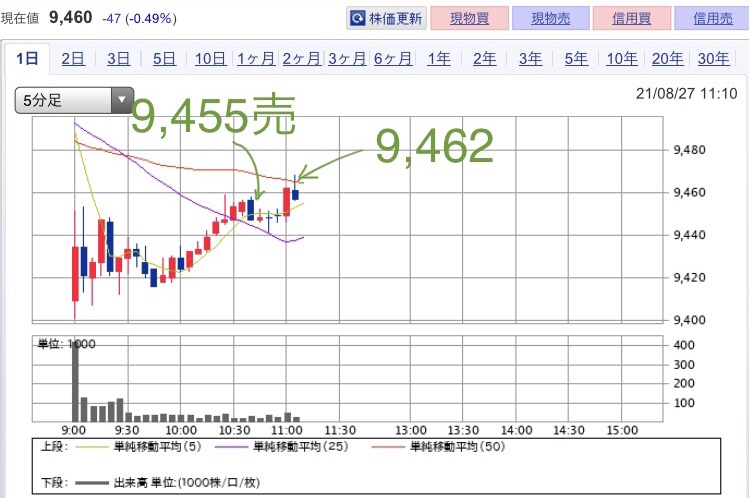This screenshot has width=749, height=498.
Task: Click the change value -47 (-0.49%)
Action: [x=139, y=19]
